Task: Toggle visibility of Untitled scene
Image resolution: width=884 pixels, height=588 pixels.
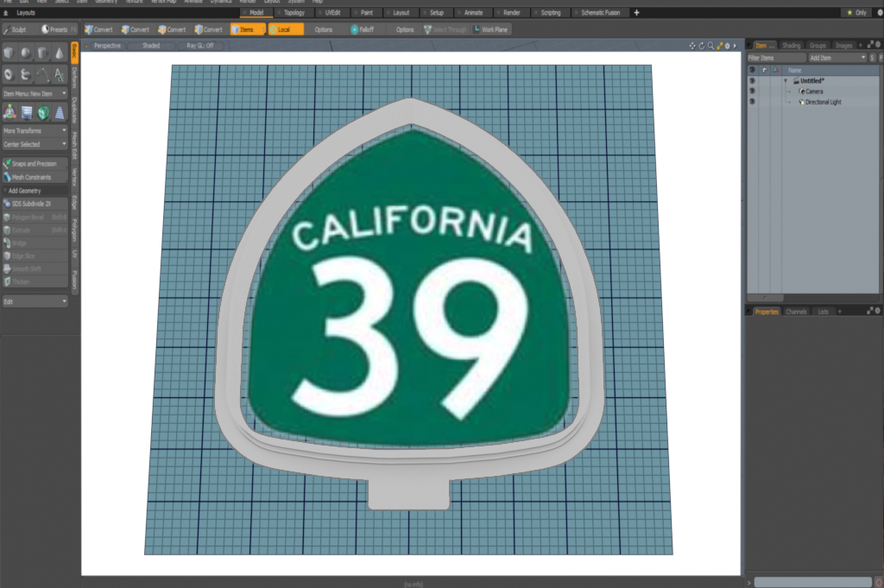Action: (752, 80)
